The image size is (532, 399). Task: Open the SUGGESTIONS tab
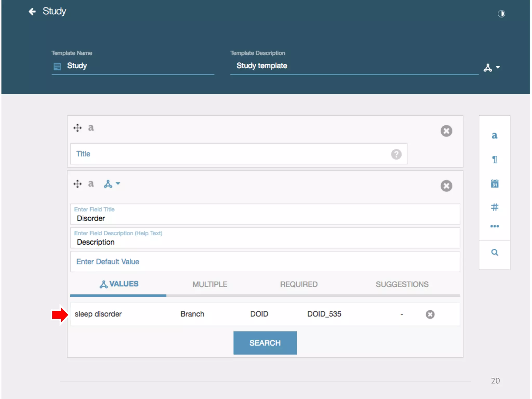[x=402, y=284]
